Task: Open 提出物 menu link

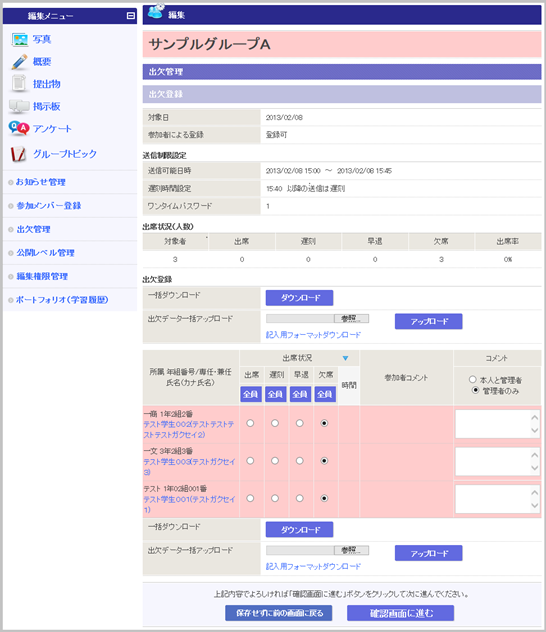Action: tap(47, 84)
